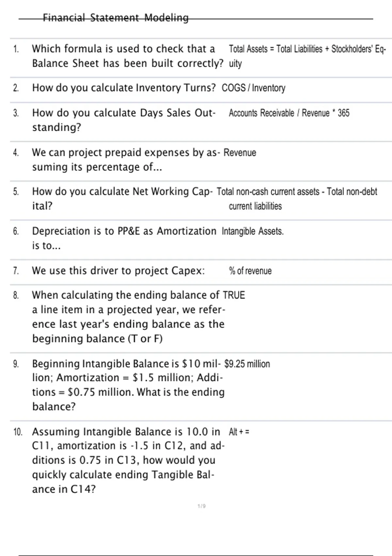This screenshot has width=392, height=556.
Task: Select the "% of revenue" answer
Action: click(x=250, y=271)
